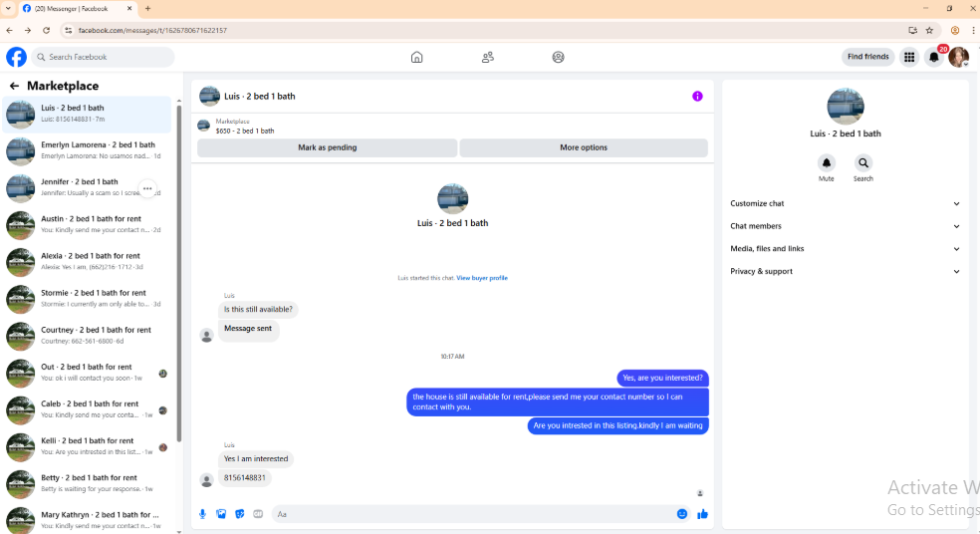The image size is (980, 534).
Task: Open the Kelli conversation
Action: point(87,446)
